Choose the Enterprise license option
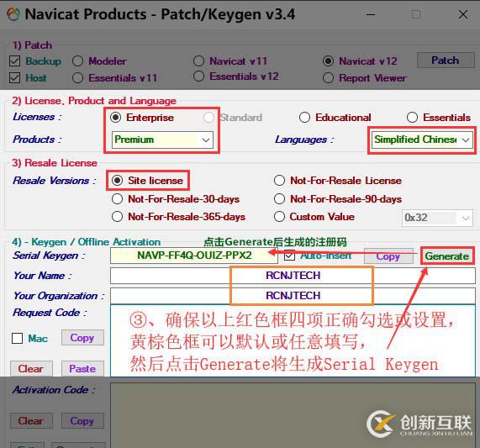 coord(115,117)
